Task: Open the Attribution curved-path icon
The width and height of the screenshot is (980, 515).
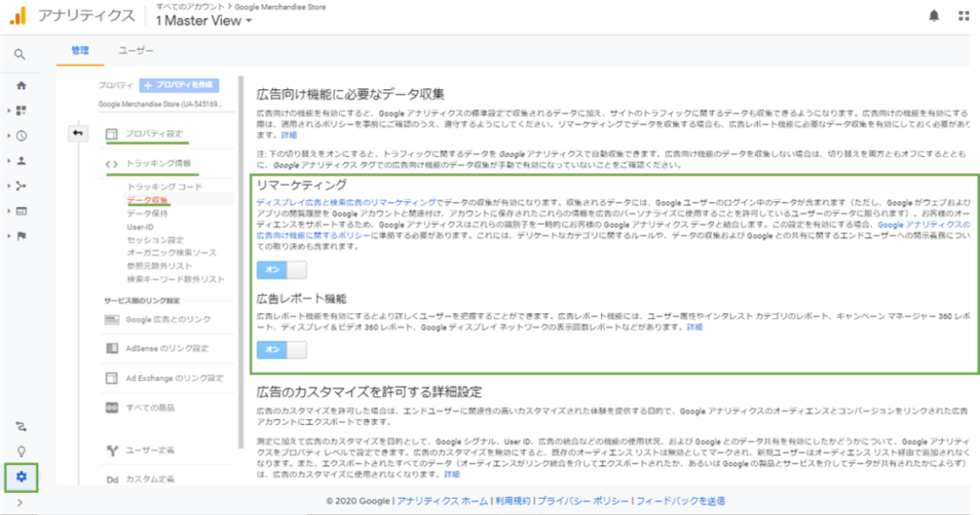Action: pyautogui.click(x=21, y=427)
